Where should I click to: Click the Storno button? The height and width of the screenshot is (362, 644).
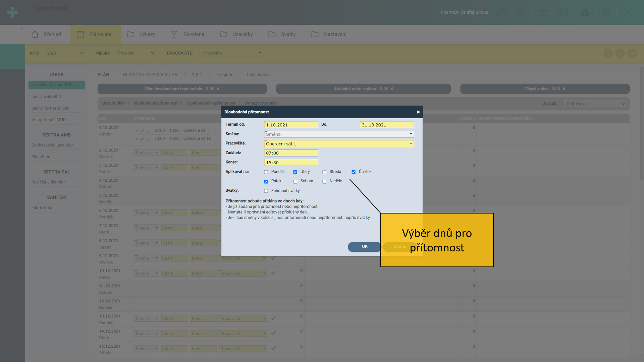coord(399,247)
